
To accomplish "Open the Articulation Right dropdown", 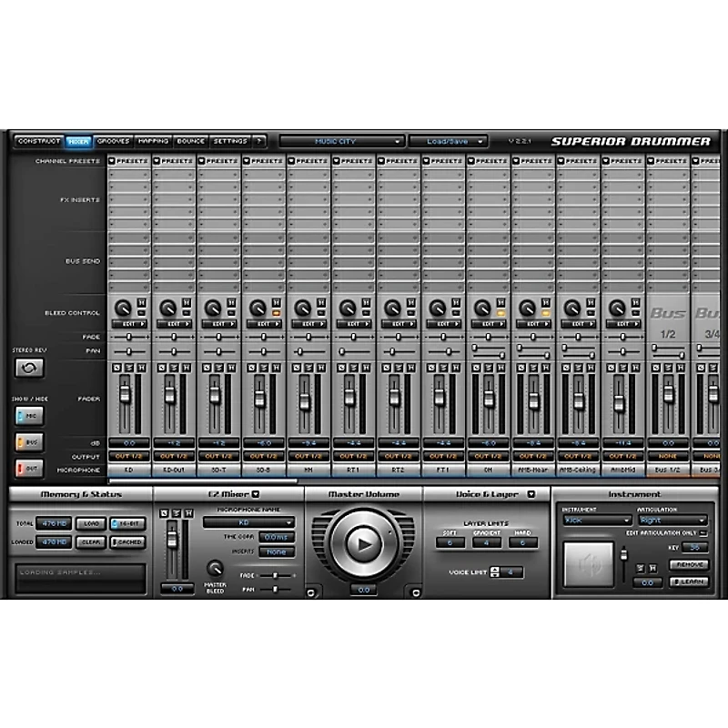I will (672, 521).
